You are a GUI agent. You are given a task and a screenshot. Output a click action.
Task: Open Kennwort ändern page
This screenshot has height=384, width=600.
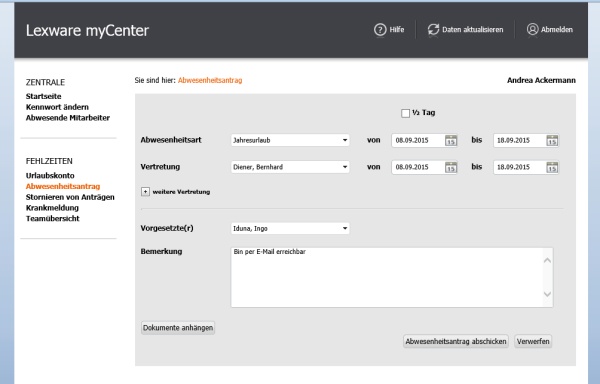click(57, 107)
